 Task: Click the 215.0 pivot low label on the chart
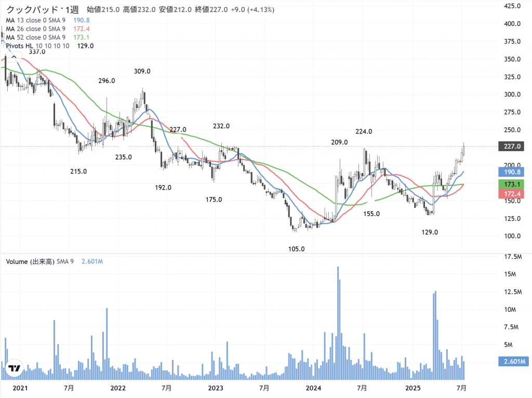point(78,171)
